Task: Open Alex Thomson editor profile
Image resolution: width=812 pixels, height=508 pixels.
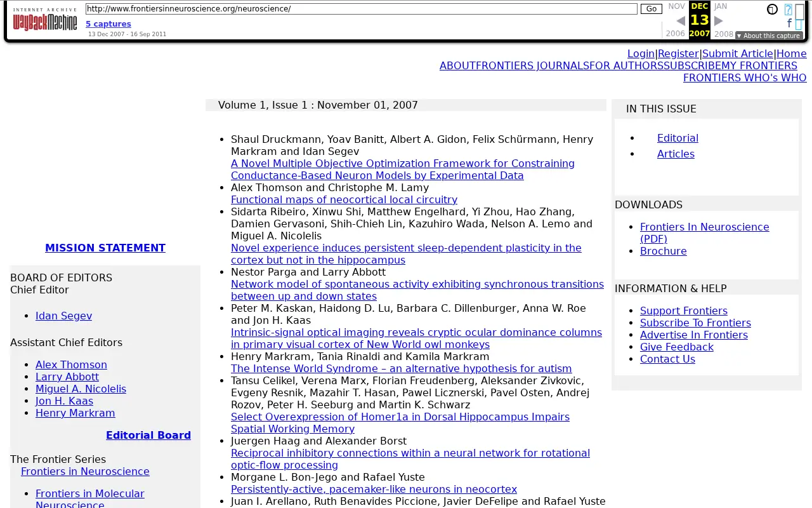Action: coord(71,365)
